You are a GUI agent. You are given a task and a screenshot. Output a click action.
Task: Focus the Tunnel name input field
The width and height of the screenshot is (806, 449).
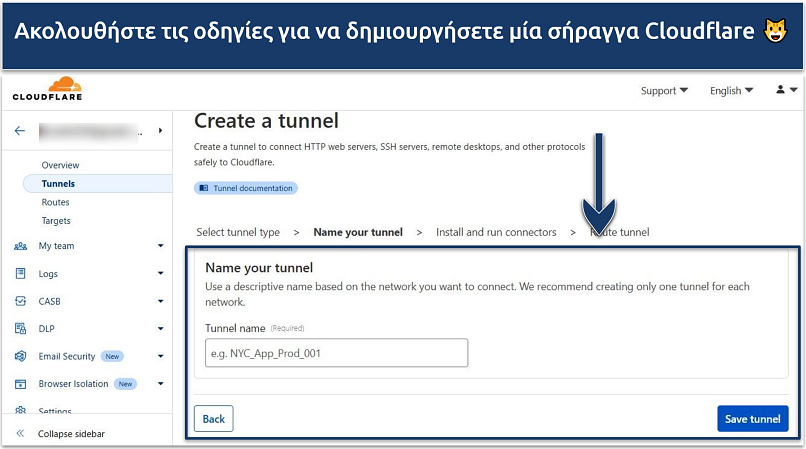tap(336, 353)
